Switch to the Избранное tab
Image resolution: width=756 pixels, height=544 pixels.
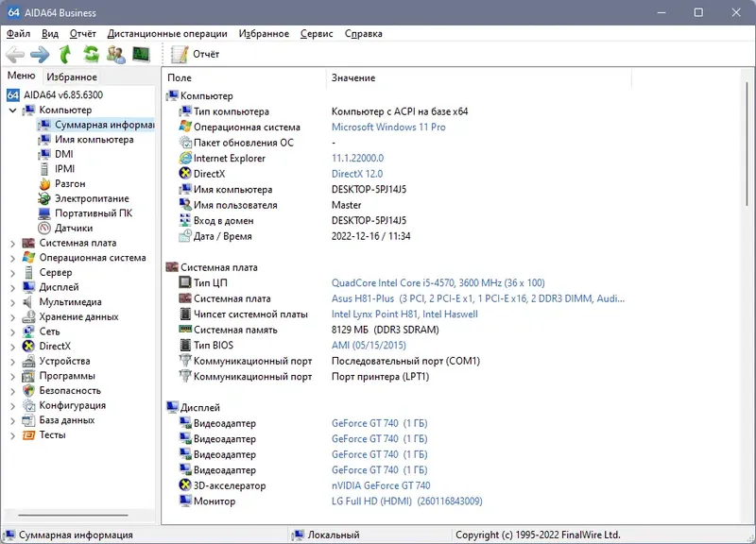[x=74, y=76]
